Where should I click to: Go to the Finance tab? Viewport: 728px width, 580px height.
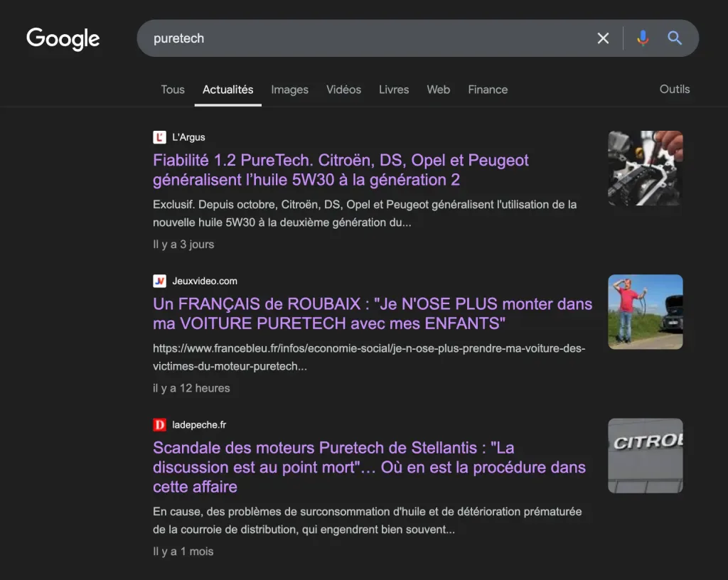(x=488, y=90)
